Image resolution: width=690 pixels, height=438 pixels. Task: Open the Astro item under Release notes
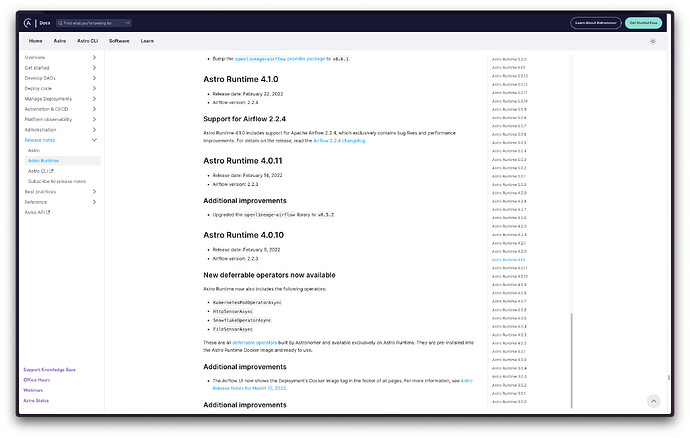pyautogui.click(x=34, y=151)
